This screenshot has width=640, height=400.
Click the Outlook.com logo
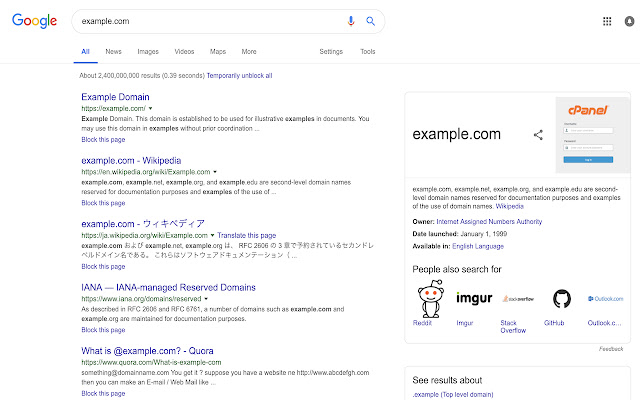605,299
